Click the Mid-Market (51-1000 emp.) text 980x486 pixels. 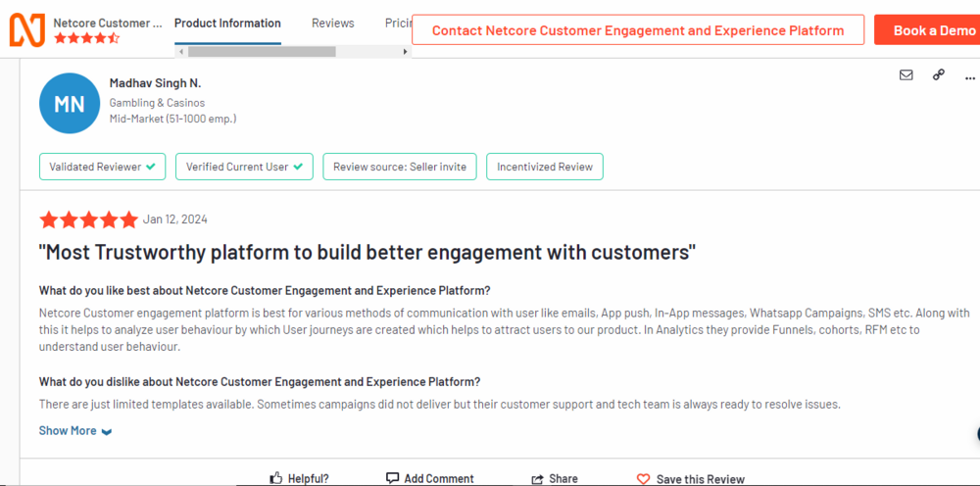172,118
